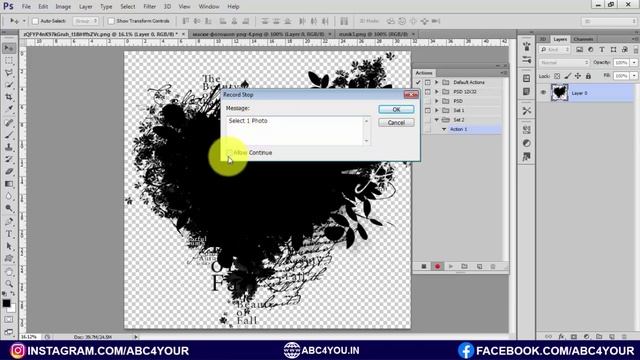
Task: Switch to the Channels tab
Action: 583,39
